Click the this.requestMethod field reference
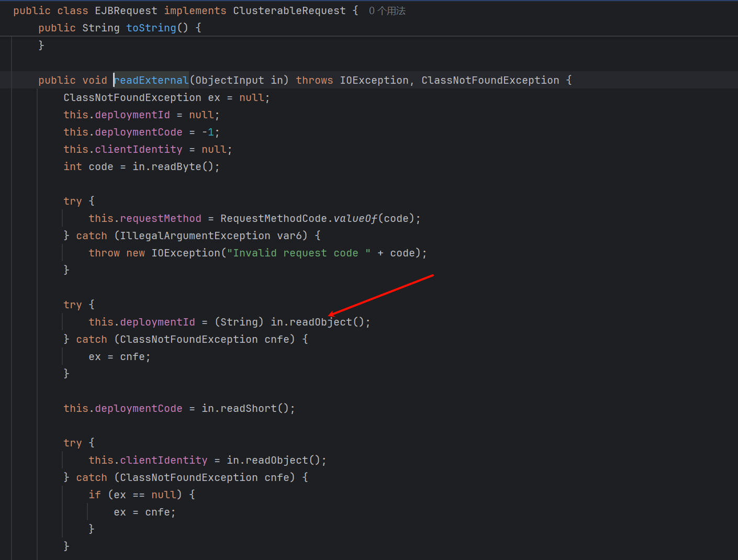 click(x=144, y=218)
